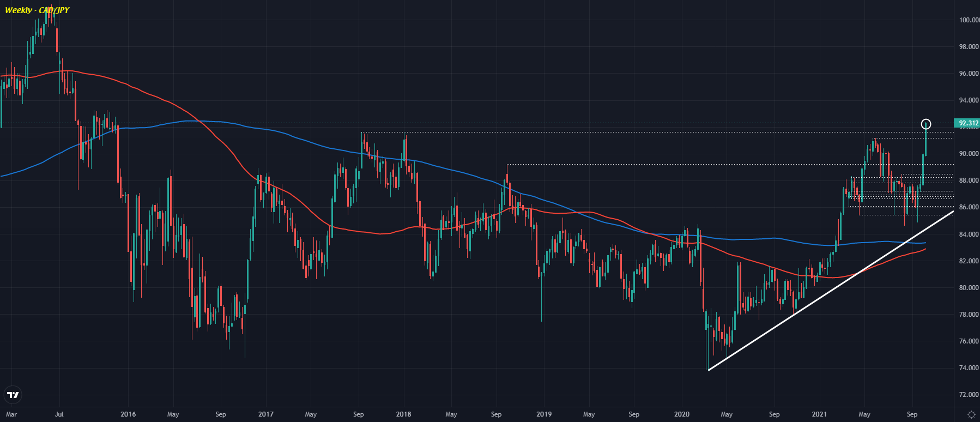Click the 96.000 price axis label
This screenshot has height=422, width=980.
coord(969,74)
